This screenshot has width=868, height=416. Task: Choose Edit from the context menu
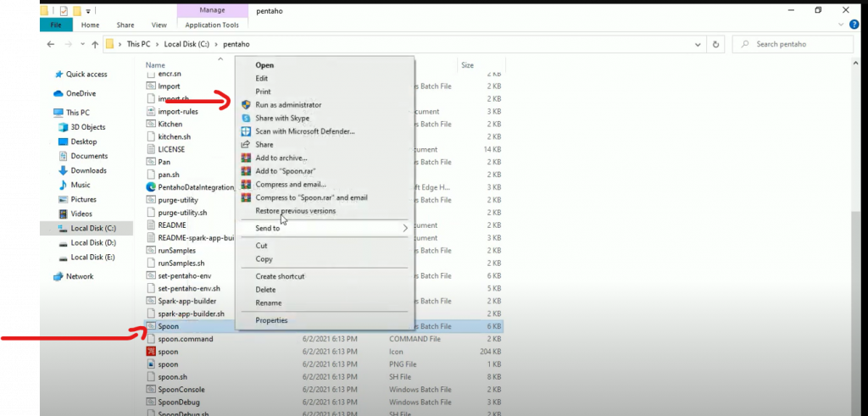pos(261,78)
